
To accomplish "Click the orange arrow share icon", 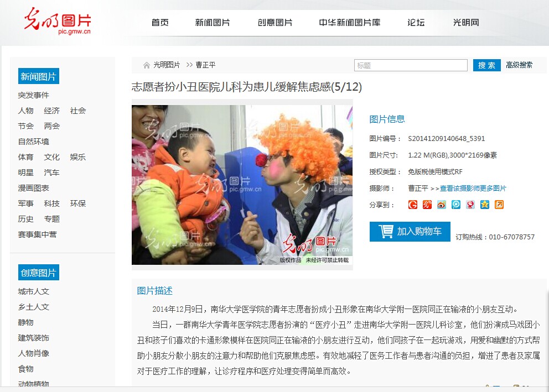I will [x=499, y=205].
